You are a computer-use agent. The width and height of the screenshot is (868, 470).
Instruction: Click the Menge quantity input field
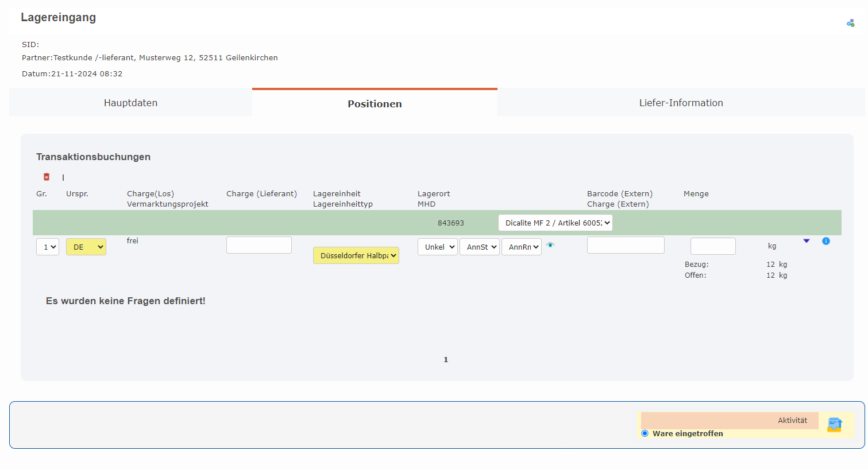[713, 246]
